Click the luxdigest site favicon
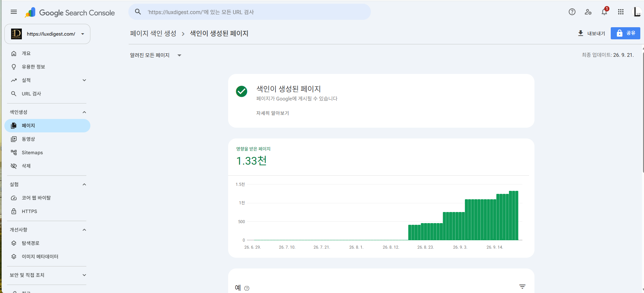The width and height of the screenshot is (644, 293). pyautogui.click(x=16, y=34)
